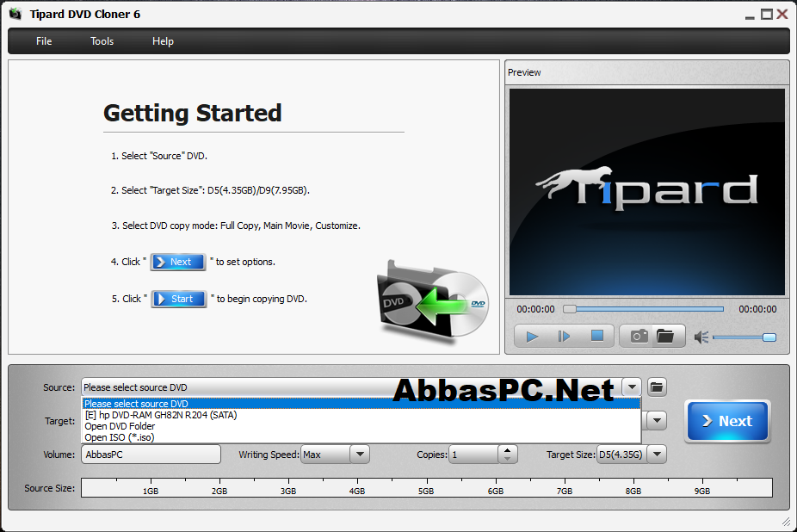The height and width of the screenshot is (532, 797).
Task: Click the Next Frame step button
Action: click(x=565, y=337)
